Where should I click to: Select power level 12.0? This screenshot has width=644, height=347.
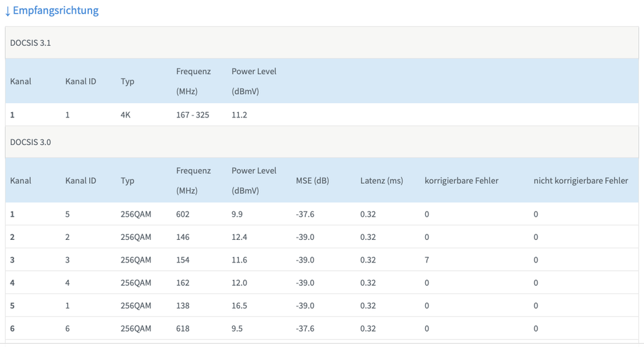(239, 283)
